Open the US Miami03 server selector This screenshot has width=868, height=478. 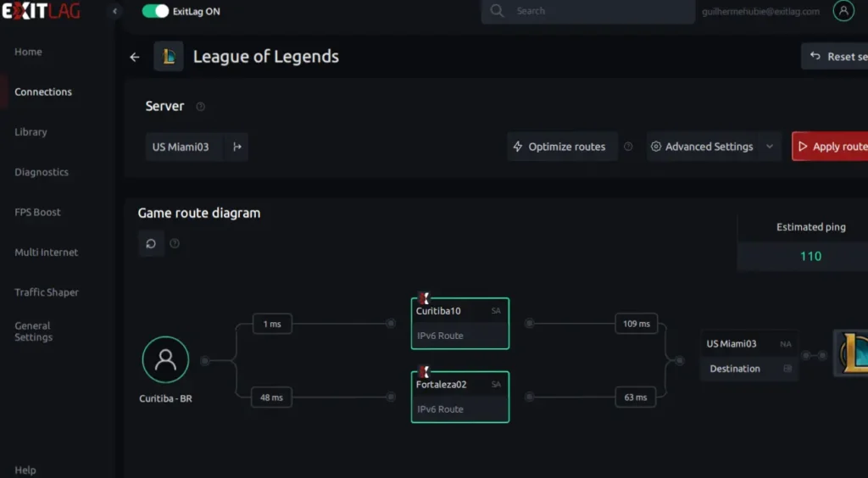[x=181, y=147]
